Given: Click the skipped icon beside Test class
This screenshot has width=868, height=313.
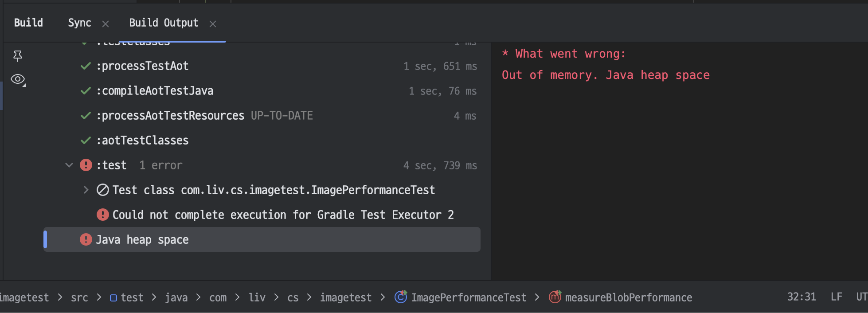Looking at the screenshot, I should [103, 190].
